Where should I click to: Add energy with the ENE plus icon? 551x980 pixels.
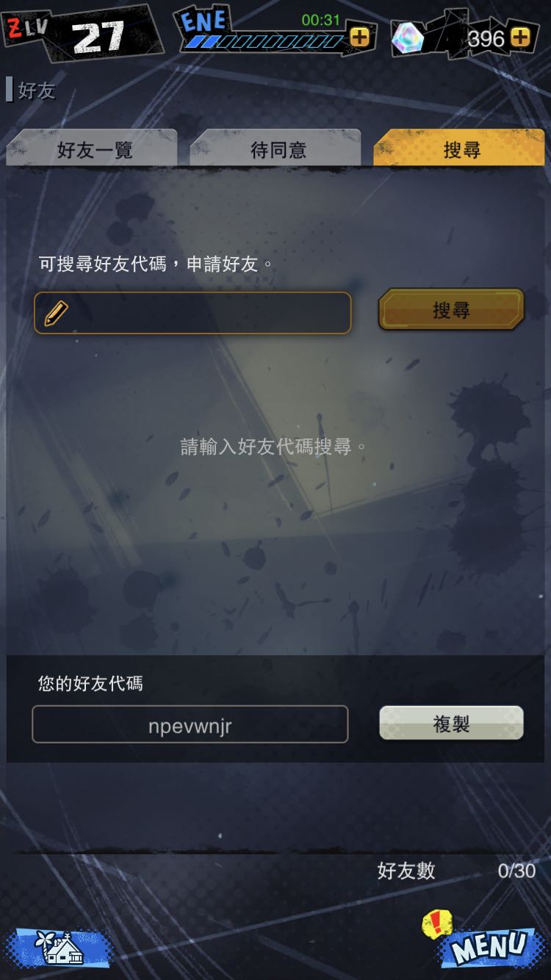[360, 37]
